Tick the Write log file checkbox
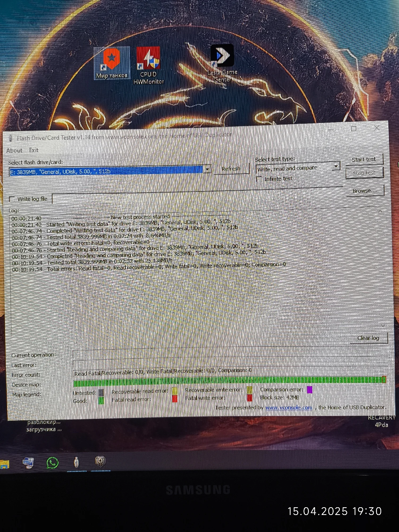This screenshot has height=532, width=399. point(12,199)
